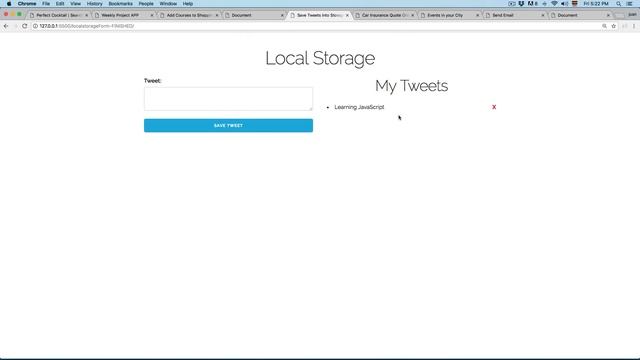640x360 pixels.
Task: Switch to Send Email tab
Action: 514,15
